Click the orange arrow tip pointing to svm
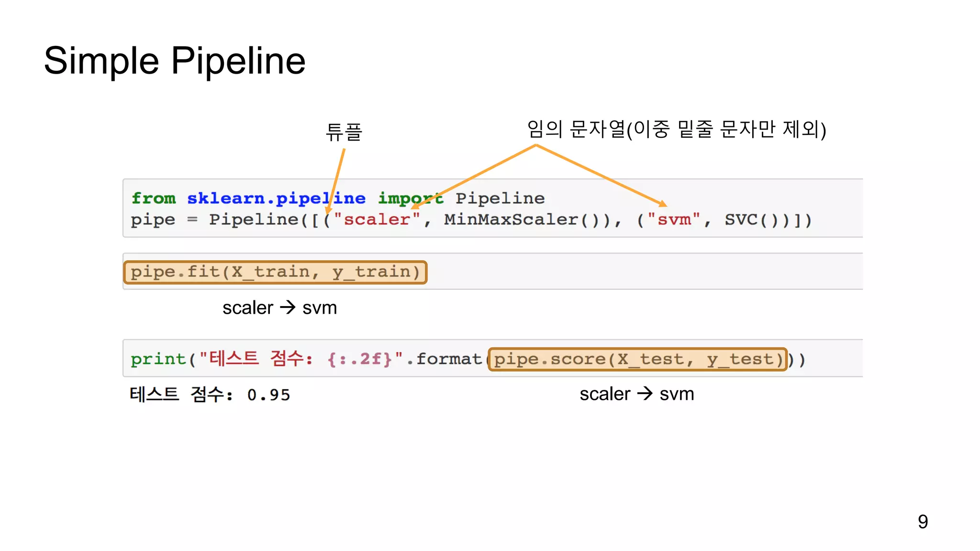980x551 pixels. (664, 205)
